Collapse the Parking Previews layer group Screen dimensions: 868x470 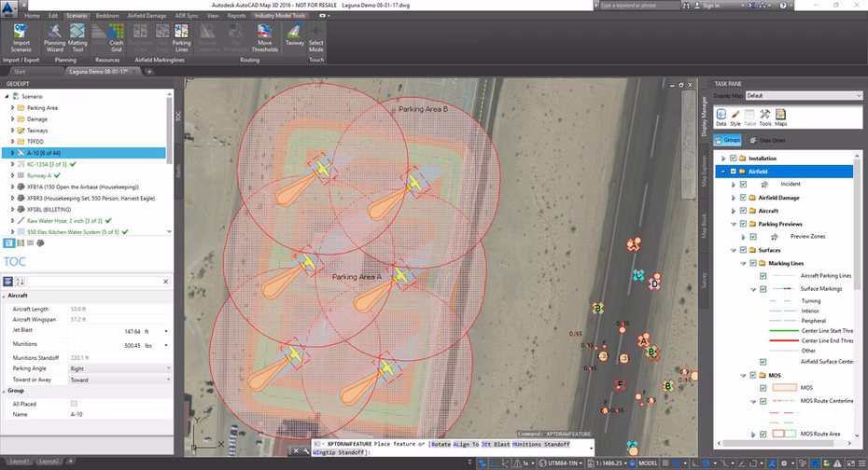pos(734,224)
